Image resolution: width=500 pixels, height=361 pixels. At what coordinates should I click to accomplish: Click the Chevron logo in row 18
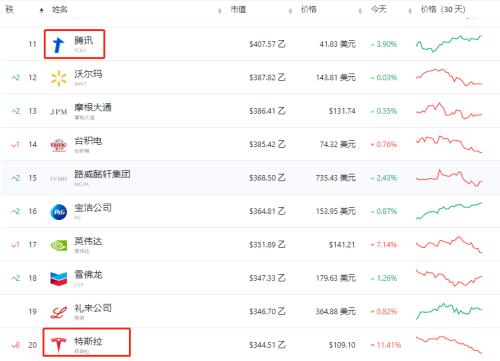[x=59, y=279]
